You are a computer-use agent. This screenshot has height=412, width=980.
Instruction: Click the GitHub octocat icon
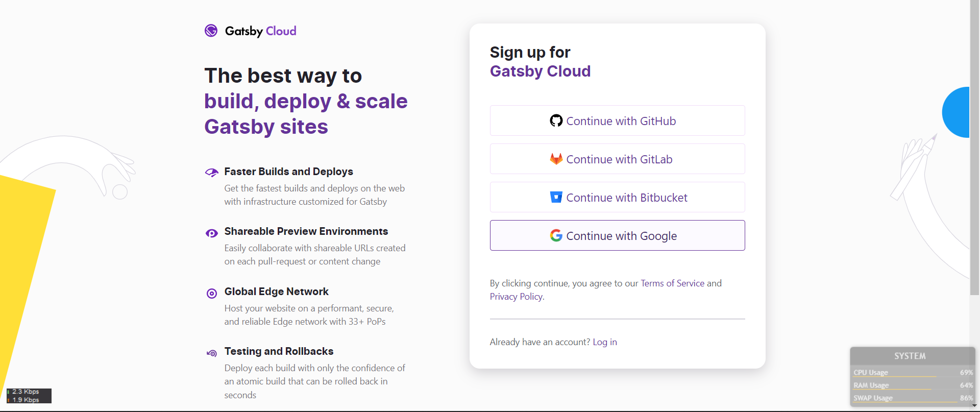point(556,120)
